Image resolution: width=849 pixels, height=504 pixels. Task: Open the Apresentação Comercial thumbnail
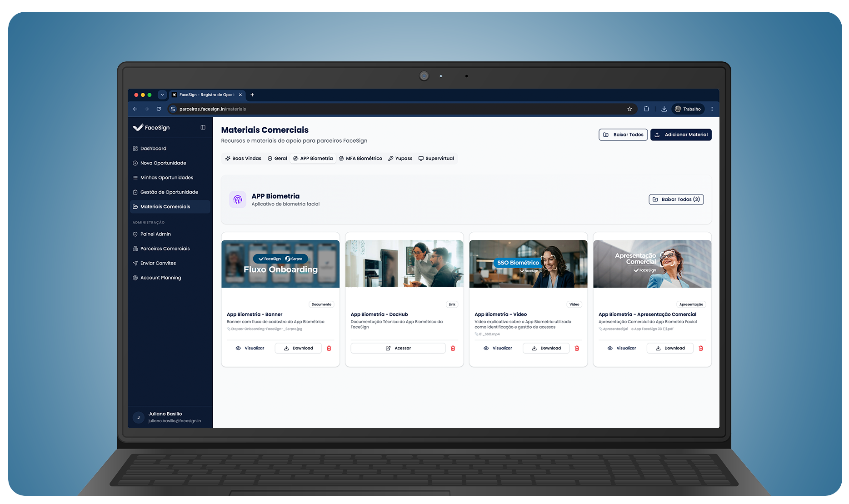(652, 264)
